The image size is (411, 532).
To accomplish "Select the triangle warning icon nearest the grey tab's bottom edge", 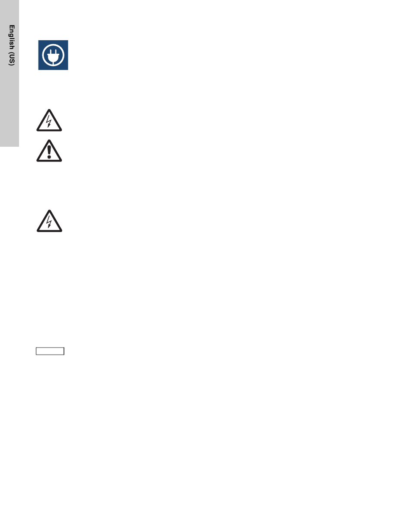I will [x=49, y=151].
